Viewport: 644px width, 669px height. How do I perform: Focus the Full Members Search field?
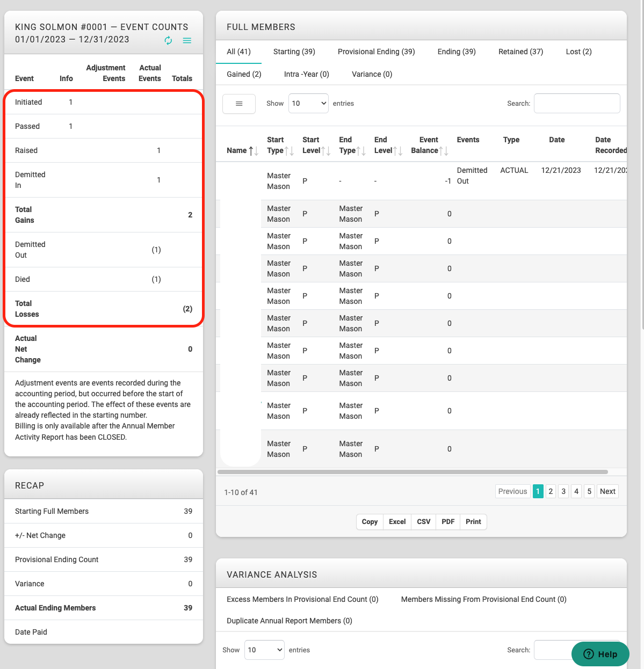[577, 104]
